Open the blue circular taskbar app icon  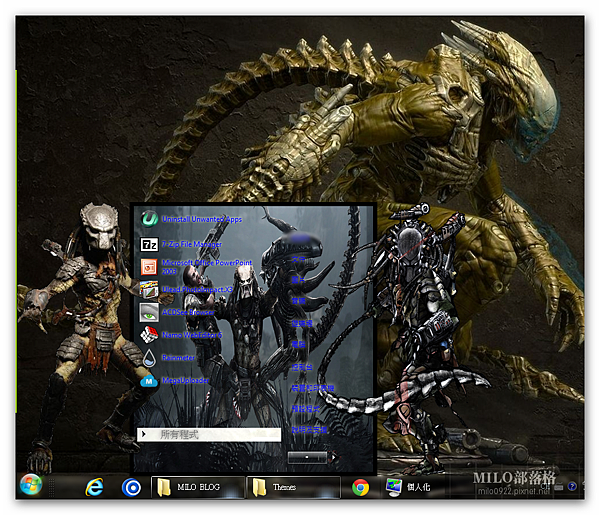point(131,487)
